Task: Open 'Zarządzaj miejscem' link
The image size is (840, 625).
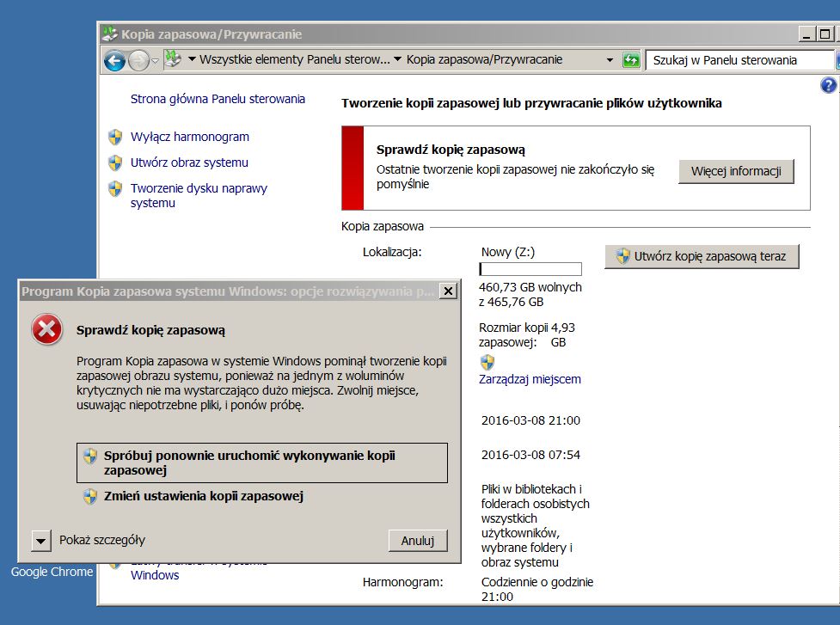Action: point(530,379)
